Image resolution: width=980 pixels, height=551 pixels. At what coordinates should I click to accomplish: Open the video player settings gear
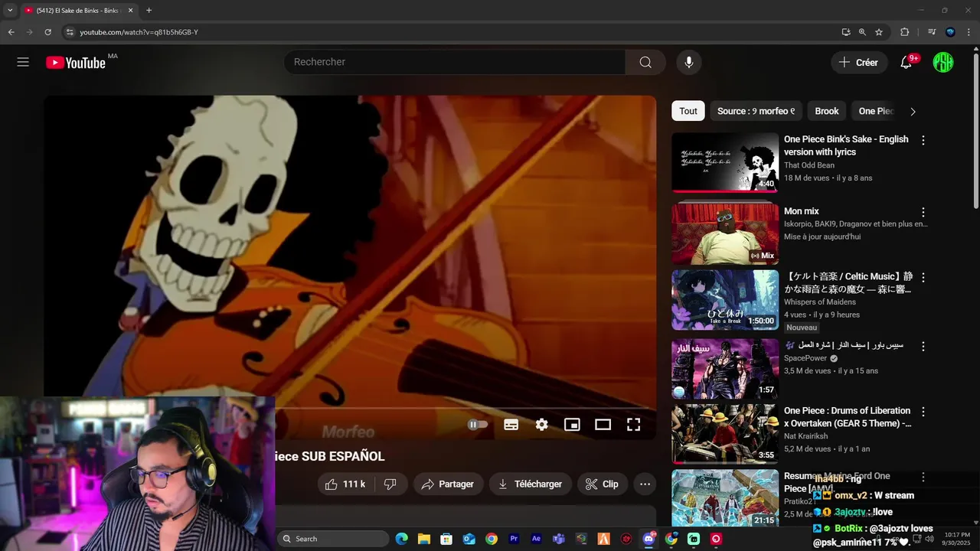[x=541, y=424]
